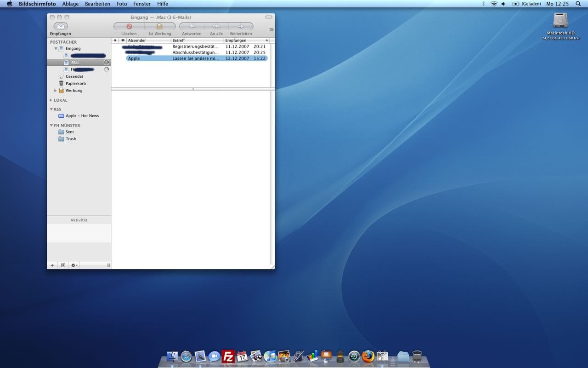
Task: Open the Trash folder under FH Münster
Action: tap(71, 139)
